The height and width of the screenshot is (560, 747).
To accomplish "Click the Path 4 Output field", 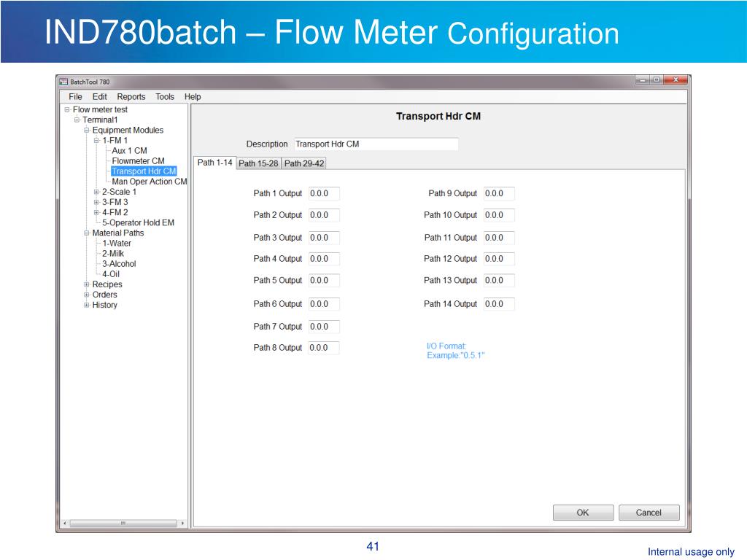I will point(324,259).
